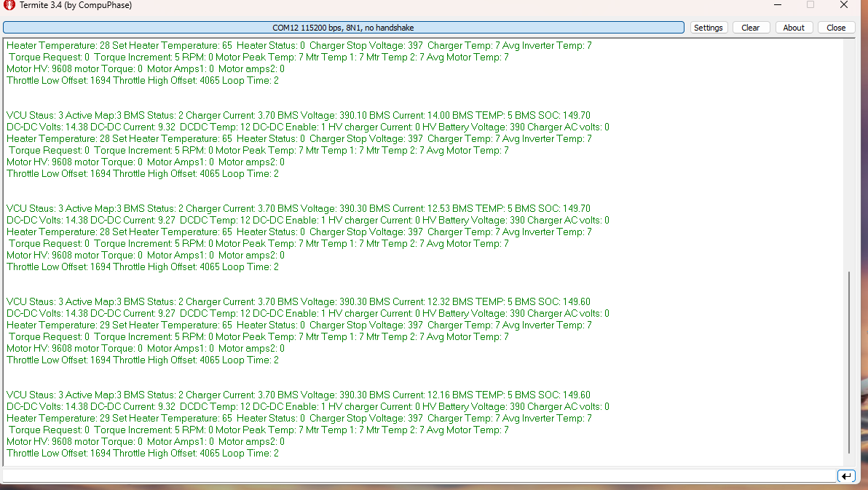Open the Settings dialog
Image resolution: width=868 pixels, height=490 pixels.
point(708,28)
